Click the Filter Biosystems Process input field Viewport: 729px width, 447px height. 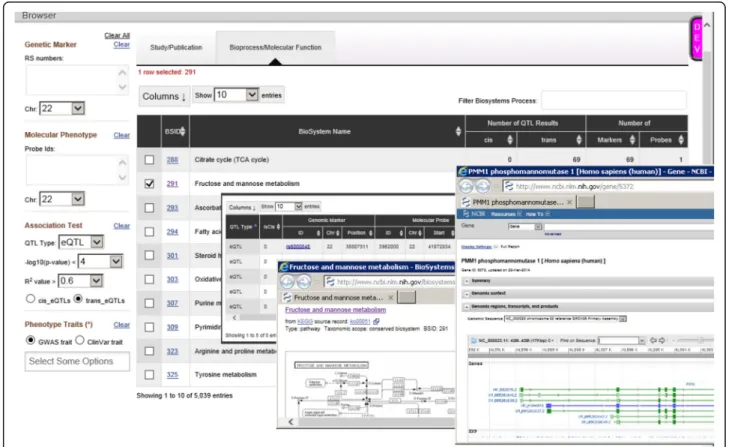click(614, 100)
